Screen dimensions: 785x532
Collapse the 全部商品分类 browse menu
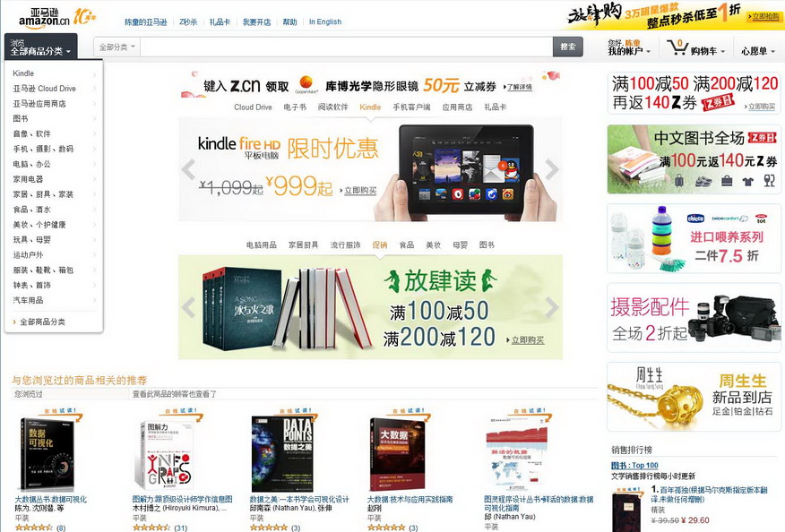click(40, 47)
